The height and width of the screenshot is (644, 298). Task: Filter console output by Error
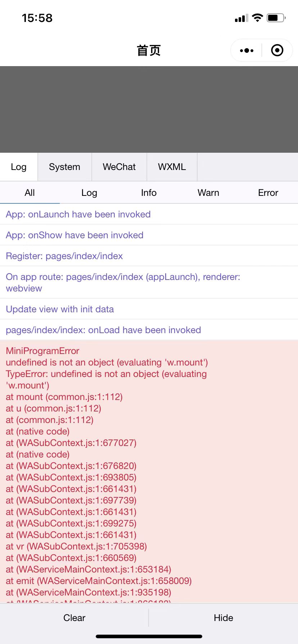point(268,193)
